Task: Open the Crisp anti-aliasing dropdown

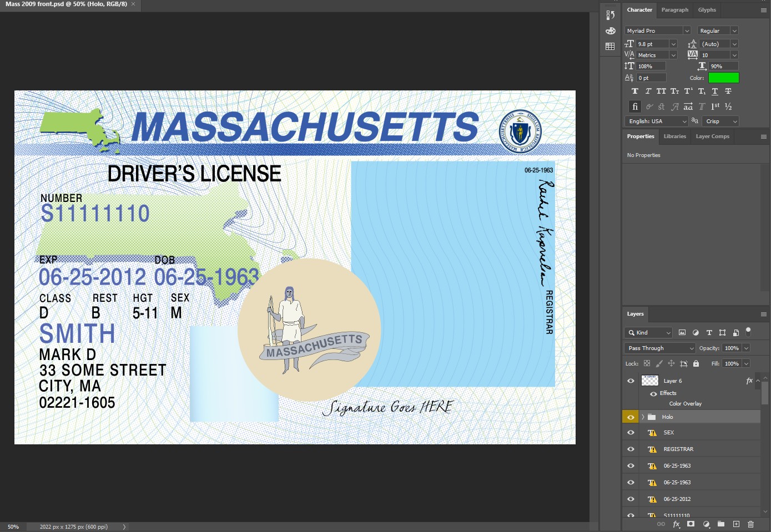Action: 720,121
